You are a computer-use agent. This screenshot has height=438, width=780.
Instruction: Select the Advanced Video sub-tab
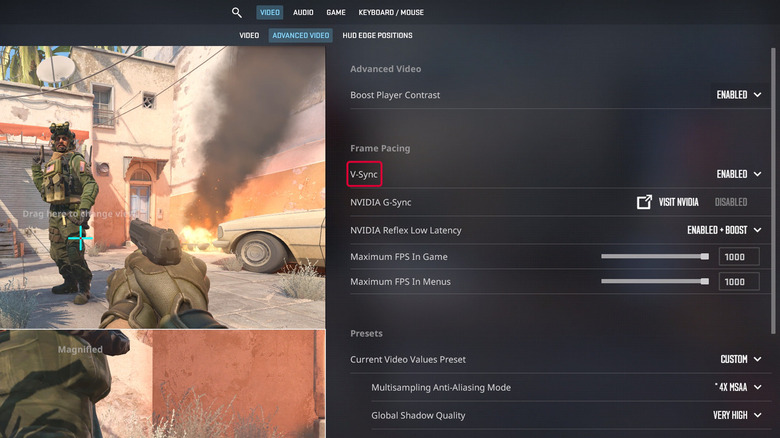click(x=300, y=35)
